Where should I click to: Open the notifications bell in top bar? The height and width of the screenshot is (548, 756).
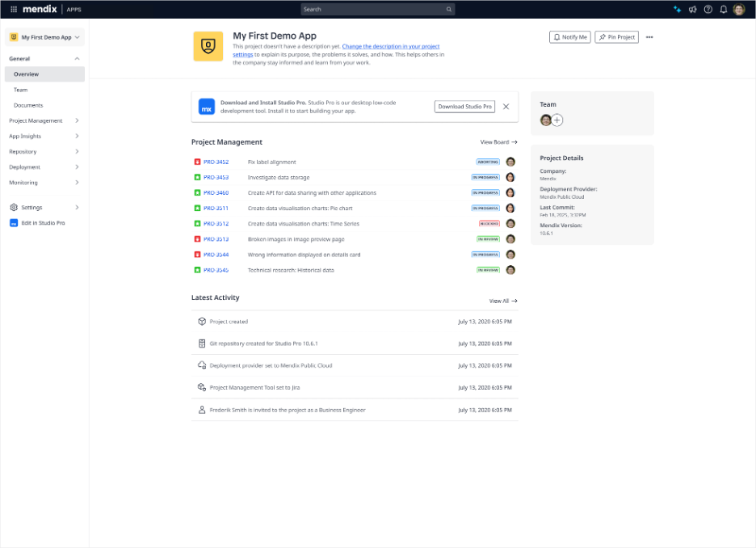point(723,10)
